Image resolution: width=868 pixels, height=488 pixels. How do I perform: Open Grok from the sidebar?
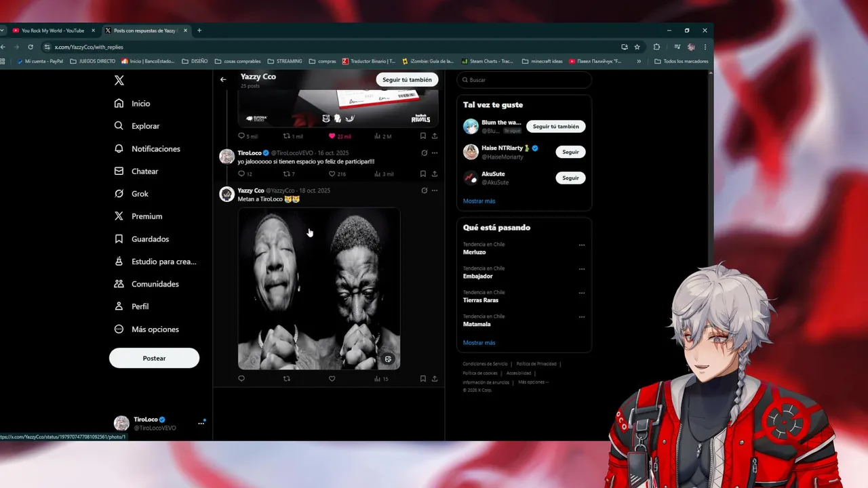(132, 194)
